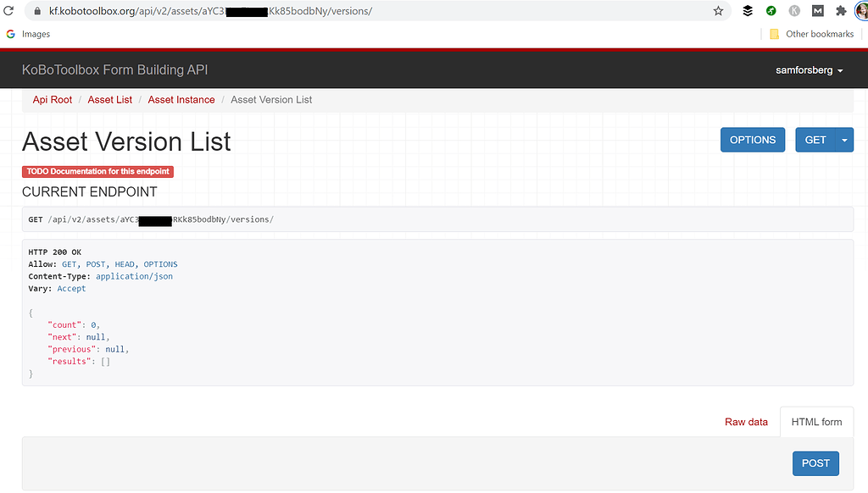Click the browser reload button

click(x=8, y=11)
